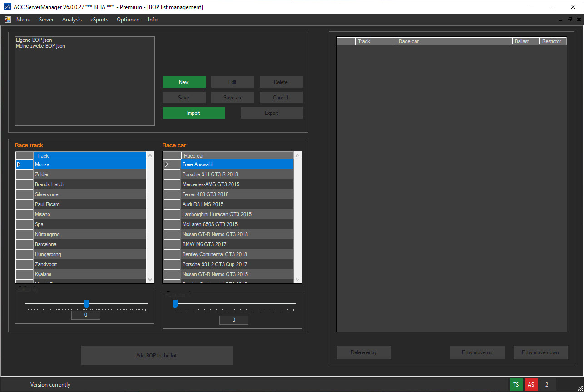Click the app icon in the menu bar
584x392 pixels.
(x=8, y=20)
